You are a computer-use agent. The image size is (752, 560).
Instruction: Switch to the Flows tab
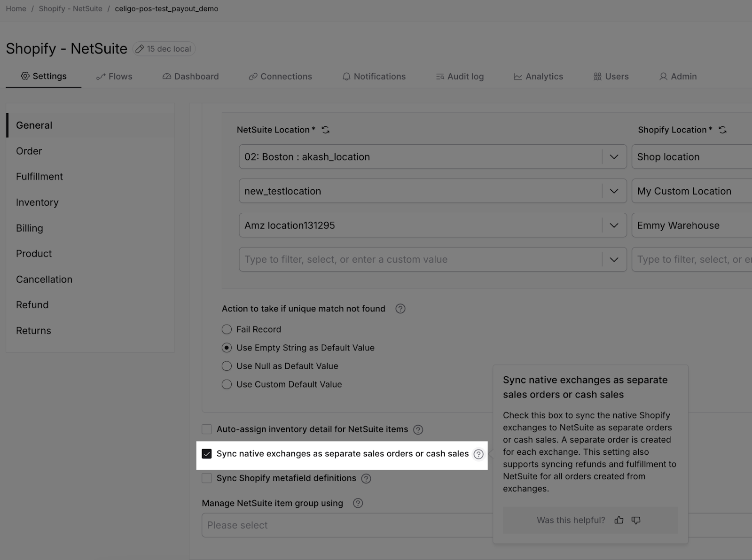(x=114, y=77)
